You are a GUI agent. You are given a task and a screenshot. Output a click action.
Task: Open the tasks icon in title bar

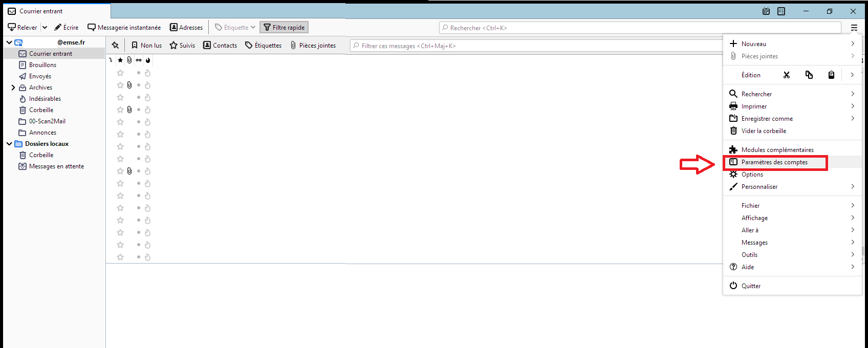(x=782, y=11)
